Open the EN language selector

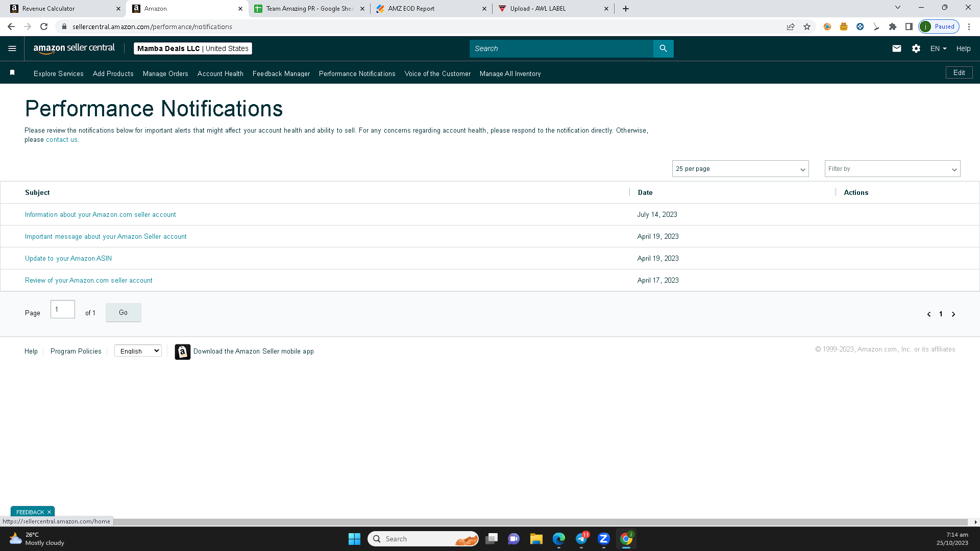pos(939,48)
